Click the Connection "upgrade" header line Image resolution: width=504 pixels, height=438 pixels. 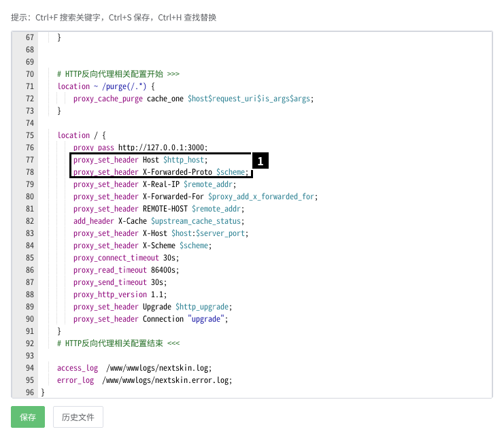[151, 319]
